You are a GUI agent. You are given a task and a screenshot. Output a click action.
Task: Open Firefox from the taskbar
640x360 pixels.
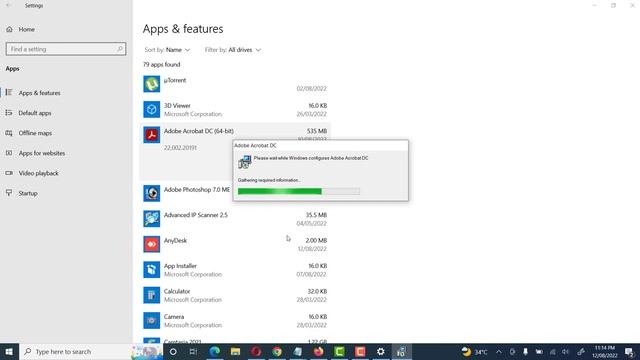tap(319, 351)
